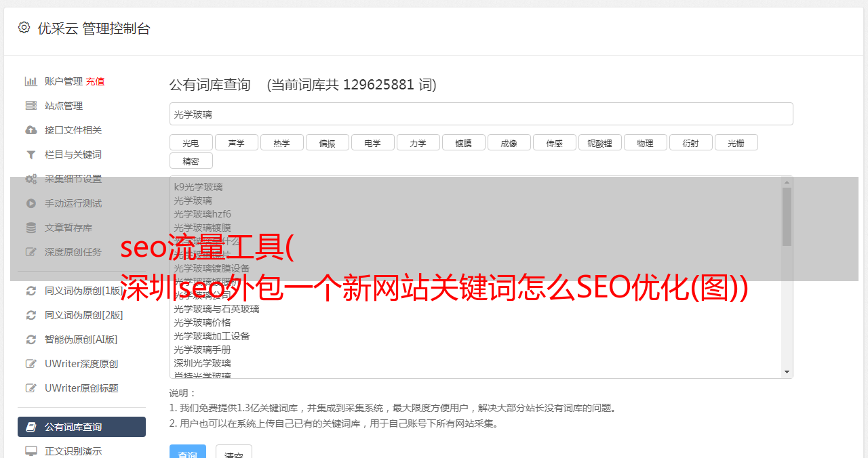The height and width of the screenshot is (458, 868).
Task: Select the 声学 tag button
Action: 236,142
